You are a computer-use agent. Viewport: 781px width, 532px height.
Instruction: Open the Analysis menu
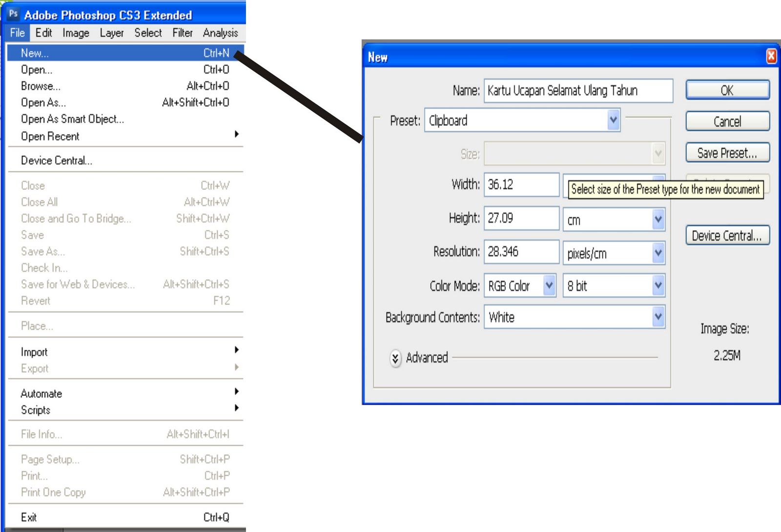[221, 33]
